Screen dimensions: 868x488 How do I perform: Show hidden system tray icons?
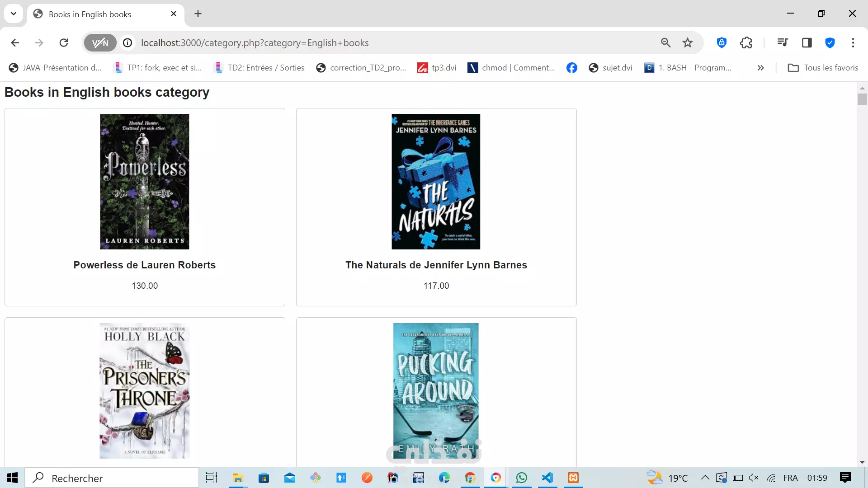[705, 478]
